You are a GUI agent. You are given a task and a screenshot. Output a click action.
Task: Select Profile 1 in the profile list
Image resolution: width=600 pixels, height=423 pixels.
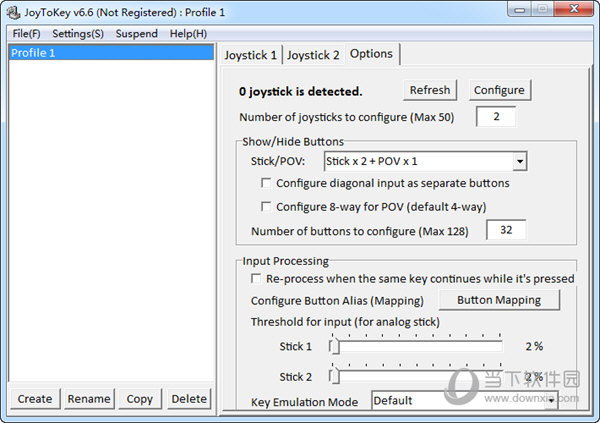point(111,52)
